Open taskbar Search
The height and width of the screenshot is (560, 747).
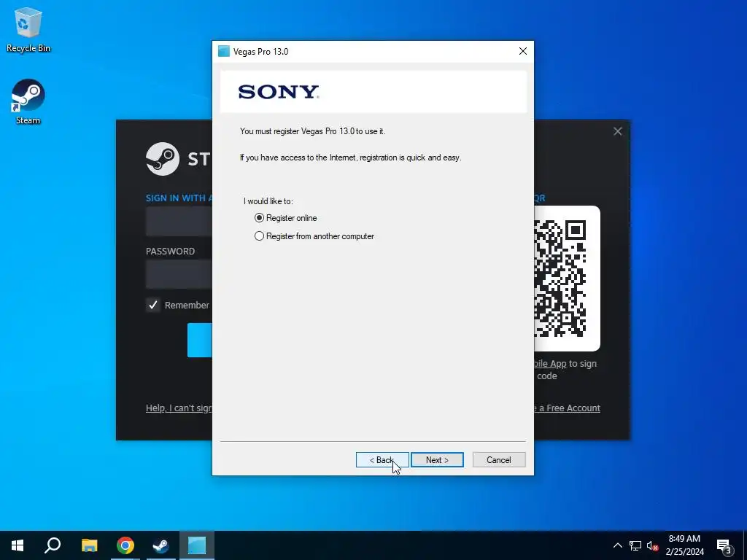pyautogui.click(x=53, y=545)
